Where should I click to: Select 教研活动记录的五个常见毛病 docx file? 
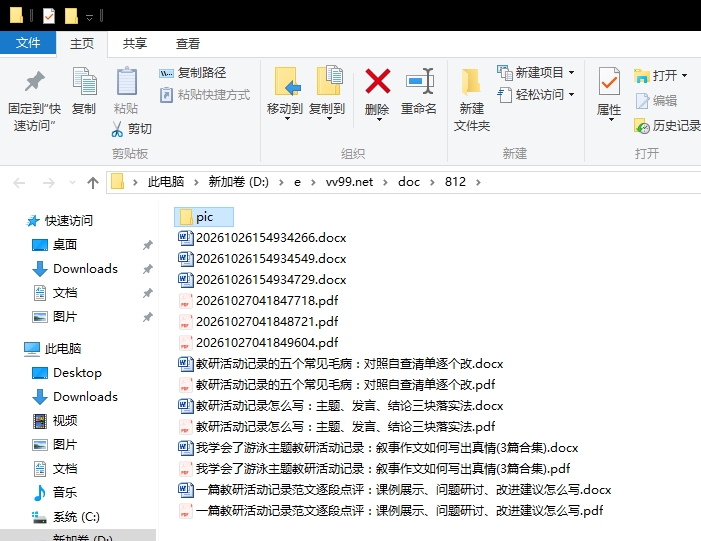pos(341,363)
